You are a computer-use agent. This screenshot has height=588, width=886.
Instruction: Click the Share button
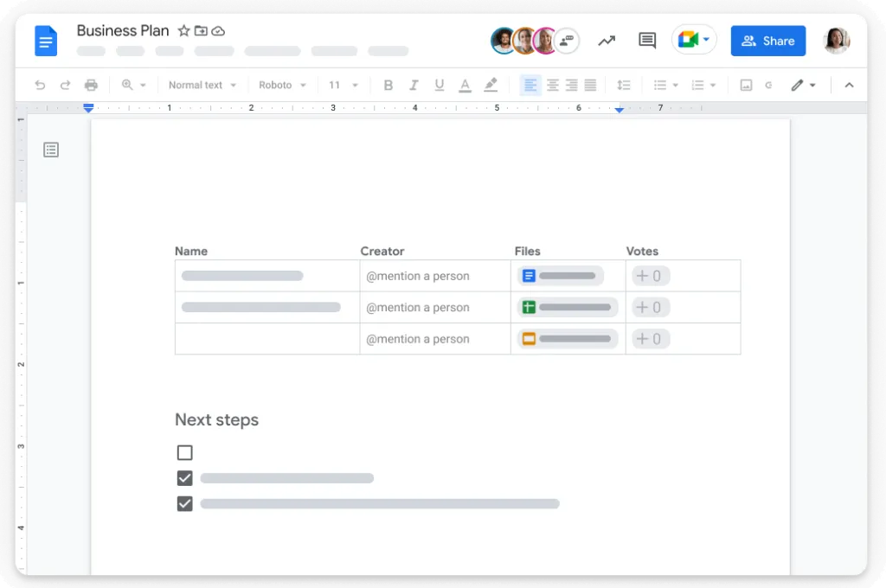coord(767,40)
